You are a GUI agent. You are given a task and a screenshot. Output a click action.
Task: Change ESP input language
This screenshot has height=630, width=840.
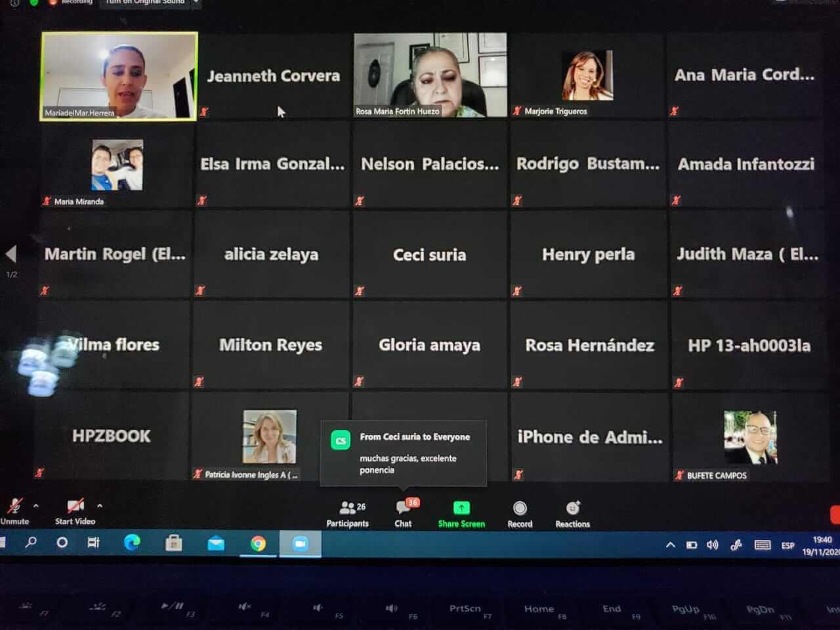pyautogui.click(x=787, y=546)
